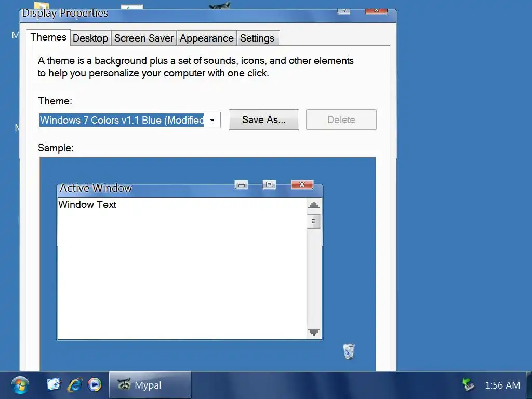This screenshot has height=399, width=532.
Task: Open Windows Media Player quick launch icon
Action: coord(95,385)
